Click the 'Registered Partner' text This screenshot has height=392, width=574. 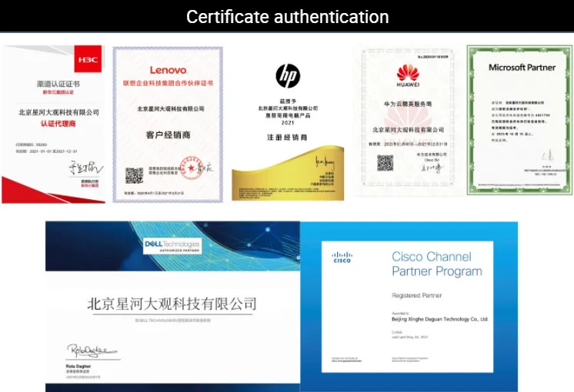[416, 295]
